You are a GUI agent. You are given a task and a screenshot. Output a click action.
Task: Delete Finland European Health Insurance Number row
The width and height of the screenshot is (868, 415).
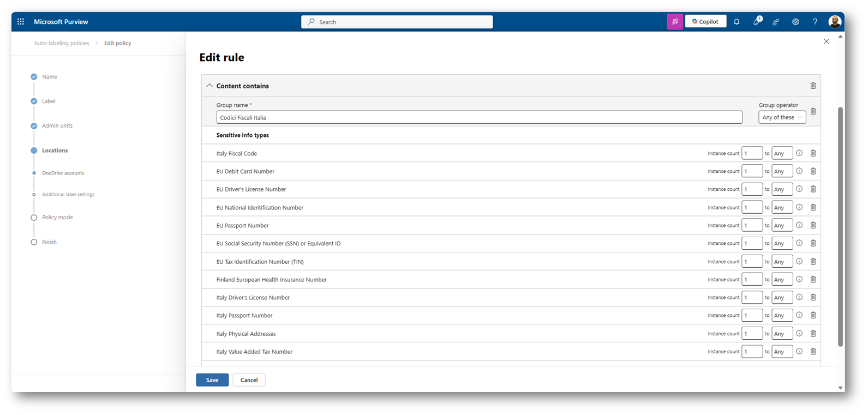click(x=813, y=279)
